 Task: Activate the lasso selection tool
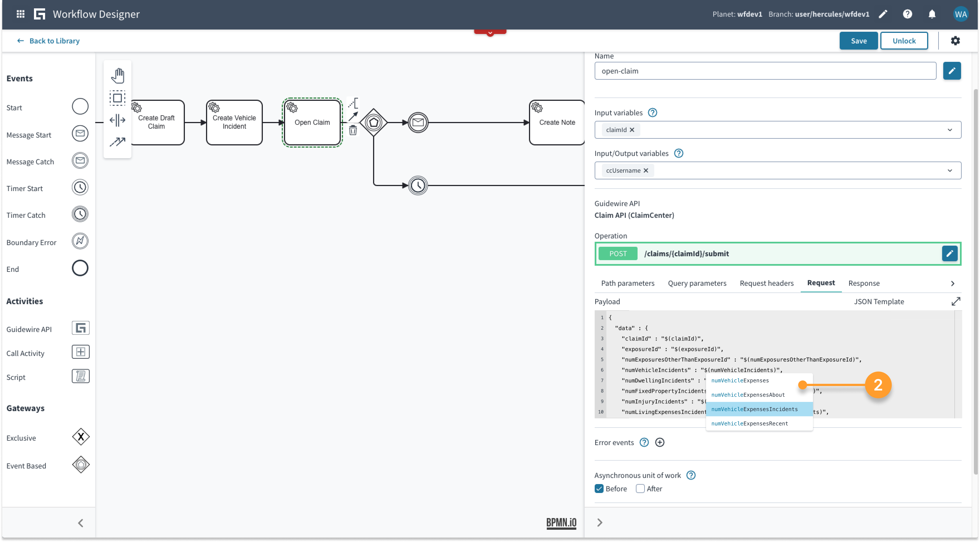pyautogui.click(x=117, y=98)
